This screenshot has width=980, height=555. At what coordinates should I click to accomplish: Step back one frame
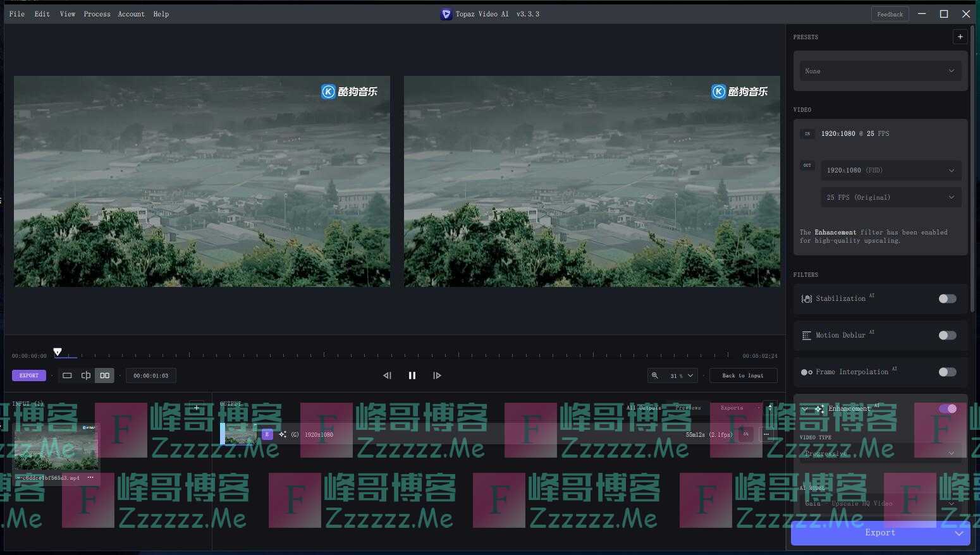pos(387,375)
